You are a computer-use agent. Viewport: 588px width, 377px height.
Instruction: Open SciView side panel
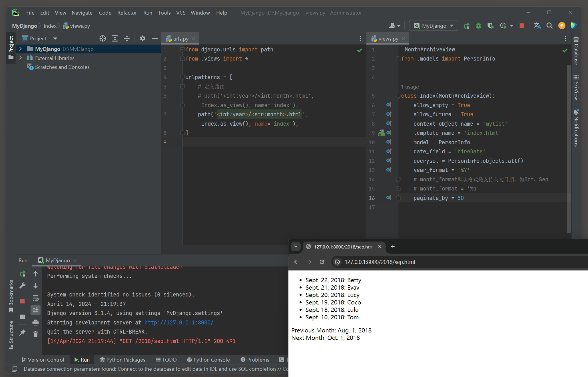tap(576, 87)
